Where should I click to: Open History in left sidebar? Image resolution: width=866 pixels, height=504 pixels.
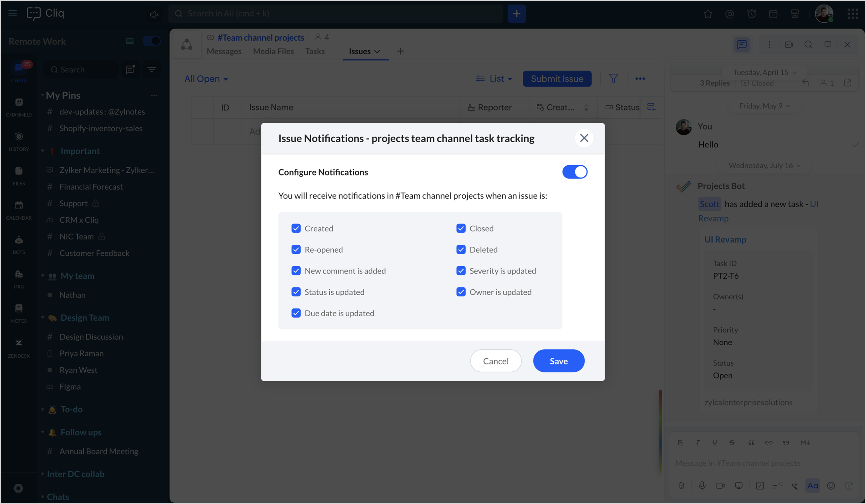coord(19,141)
